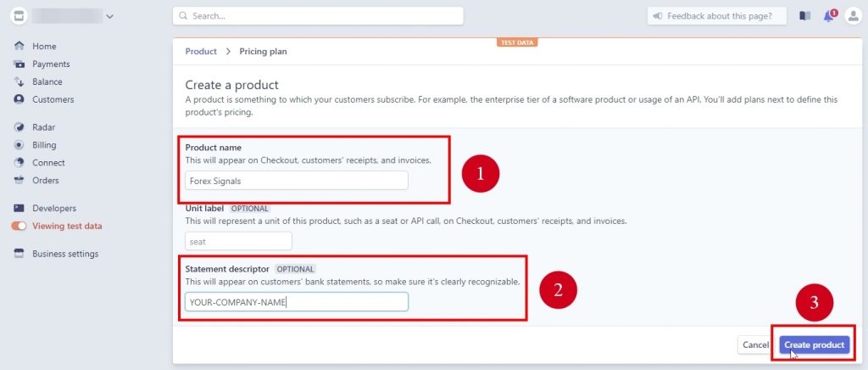Click the Balance arrows icon

19,81
